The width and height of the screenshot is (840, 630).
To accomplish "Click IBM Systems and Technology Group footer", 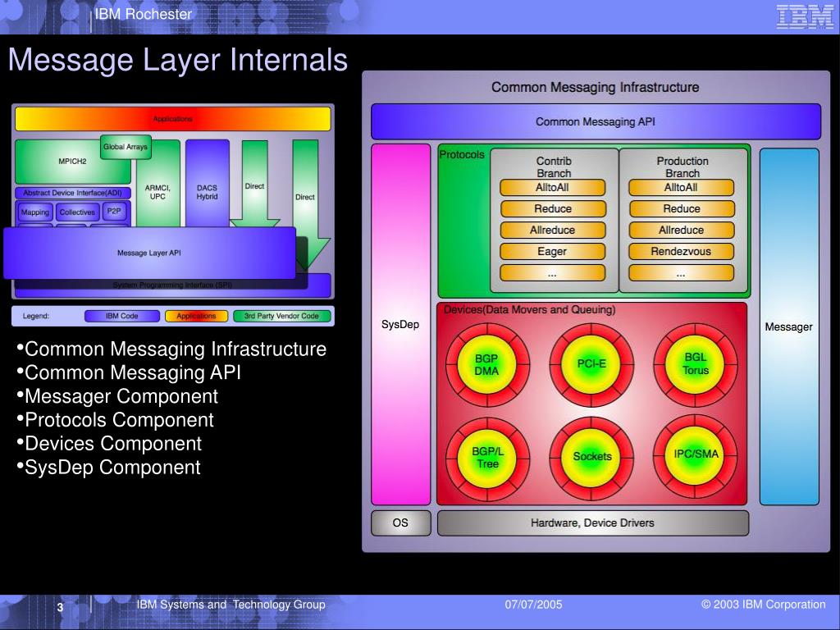I will point(231,605).
